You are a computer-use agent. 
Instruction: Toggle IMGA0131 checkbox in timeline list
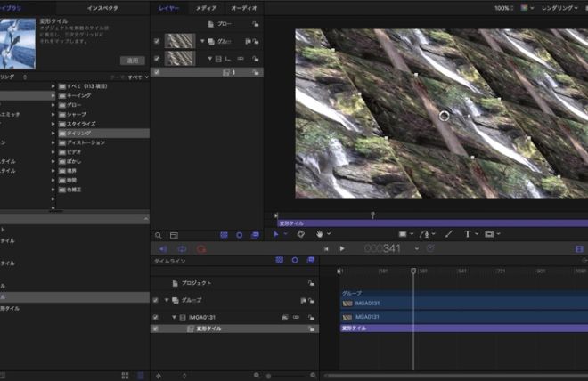point(156,317)
